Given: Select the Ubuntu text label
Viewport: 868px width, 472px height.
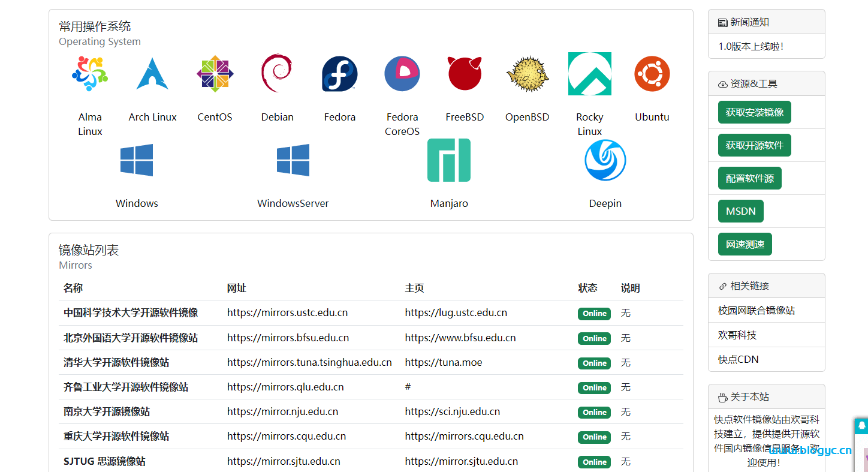Looking at the screenshot, I should click(x=652, y=117).
